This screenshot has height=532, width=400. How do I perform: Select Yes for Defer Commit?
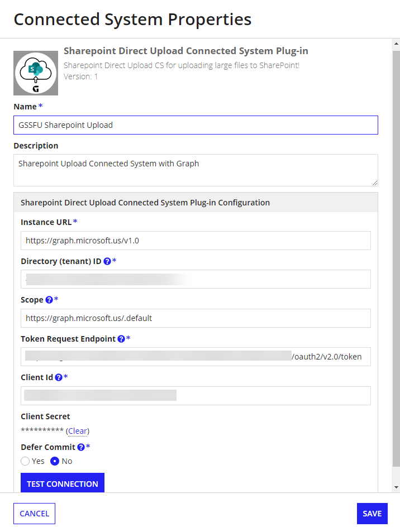click(x=25, y=461)
